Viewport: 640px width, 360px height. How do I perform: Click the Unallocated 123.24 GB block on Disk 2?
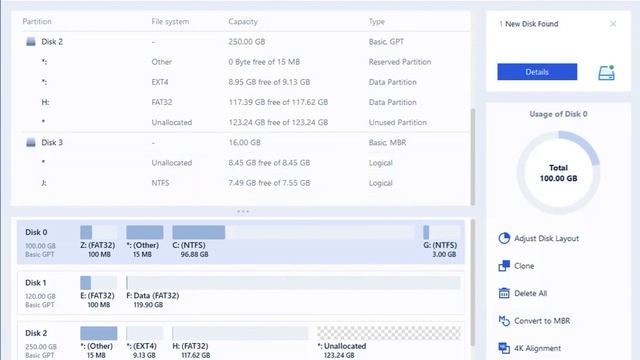(x=389, y=333)
